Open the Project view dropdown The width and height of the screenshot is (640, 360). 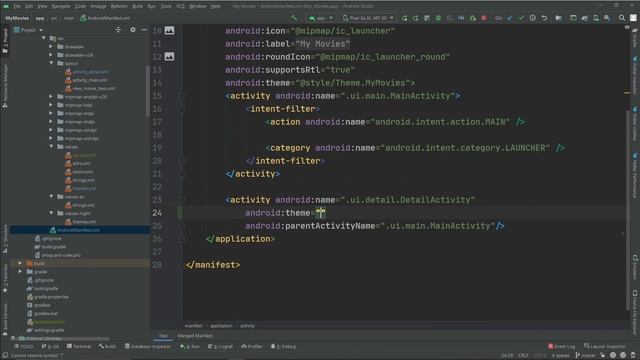(29, 30)
